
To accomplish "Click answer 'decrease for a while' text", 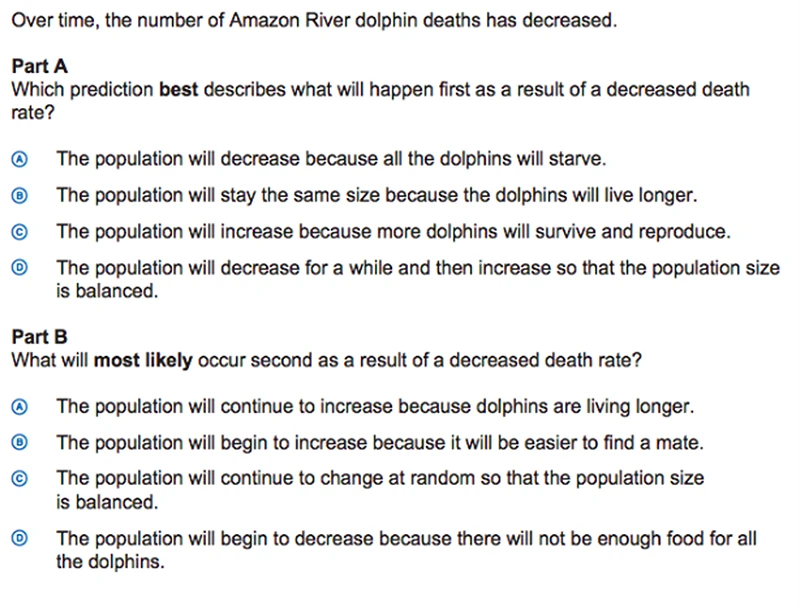I will (418, 279).
